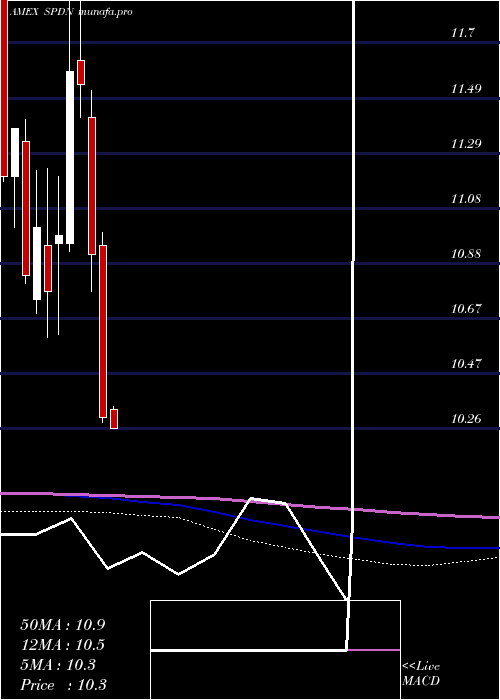This screenshot has height=700, width=500.
Task: Select the tall red candlestick falling to 10.3
Action: pyautogui.click(x=103, y=331)
